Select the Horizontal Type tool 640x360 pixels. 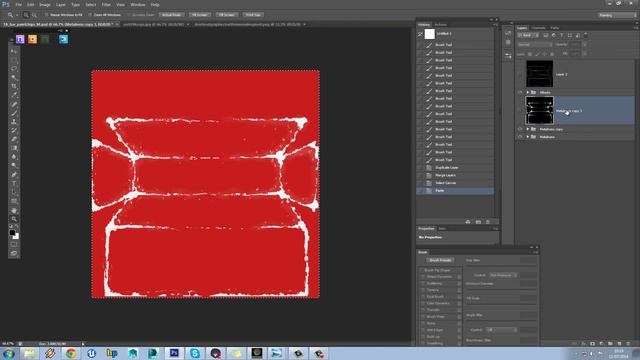(x=14, y=184)
